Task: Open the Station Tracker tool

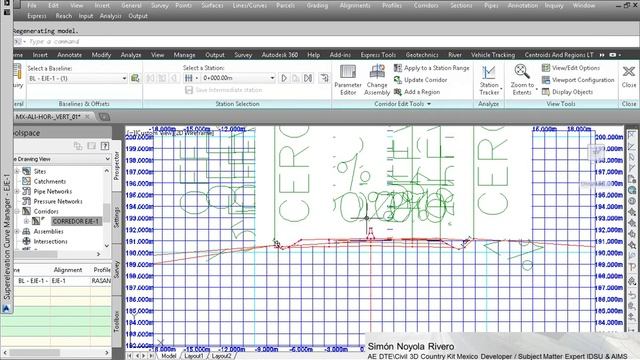Action: pyautogui.click(x=489, y=80)
